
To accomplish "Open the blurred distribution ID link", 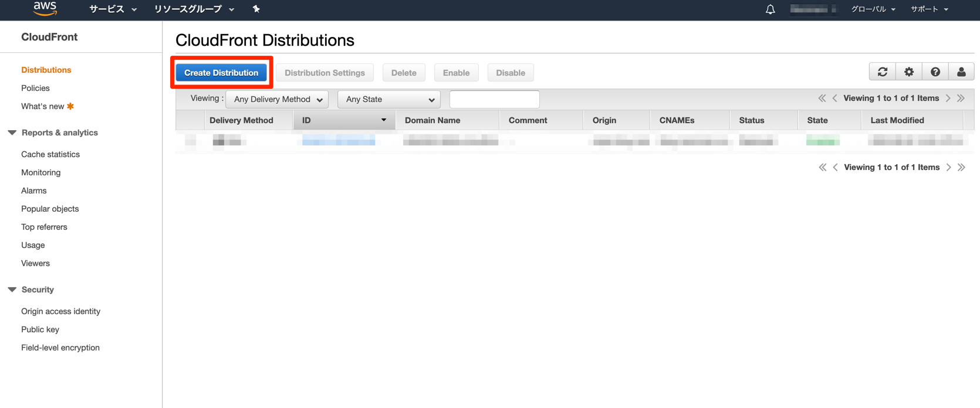I will coord(339,140).
